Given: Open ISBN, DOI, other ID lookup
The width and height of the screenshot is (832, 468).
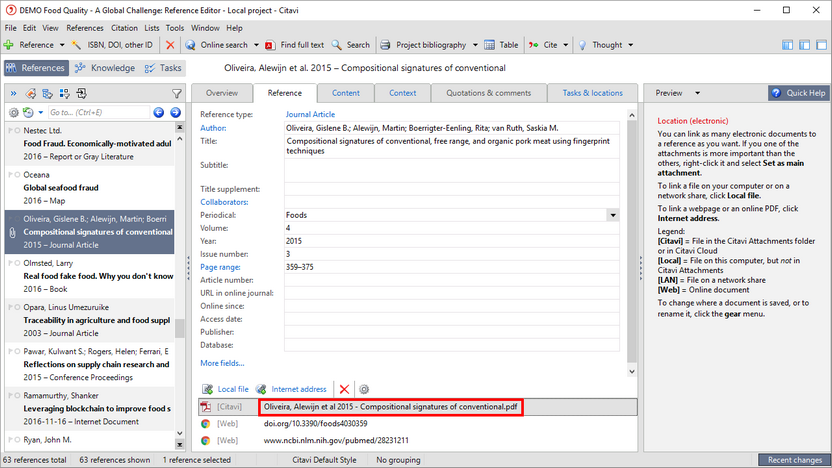Looking at the screenshot, I should coord(113,45).
